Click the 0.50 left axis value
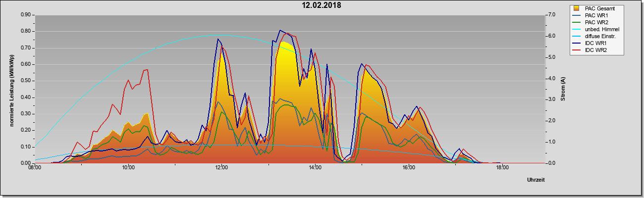This screenshot has width=644, height=198. pyautogui.click(x=26, y=81)
